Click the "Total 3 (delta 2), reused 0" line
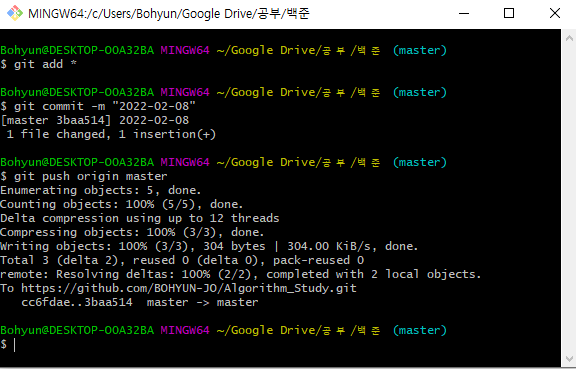 click(x=182, y=260)
